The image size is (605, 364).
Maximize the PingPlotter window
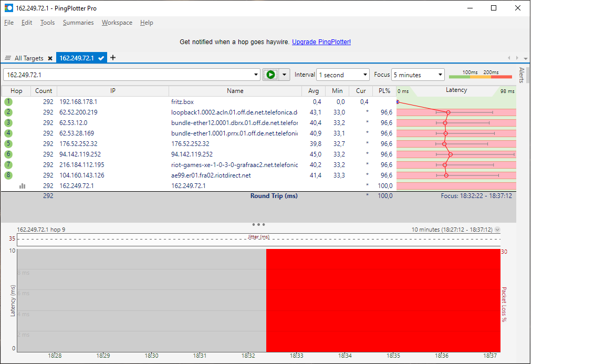point(494,8)
